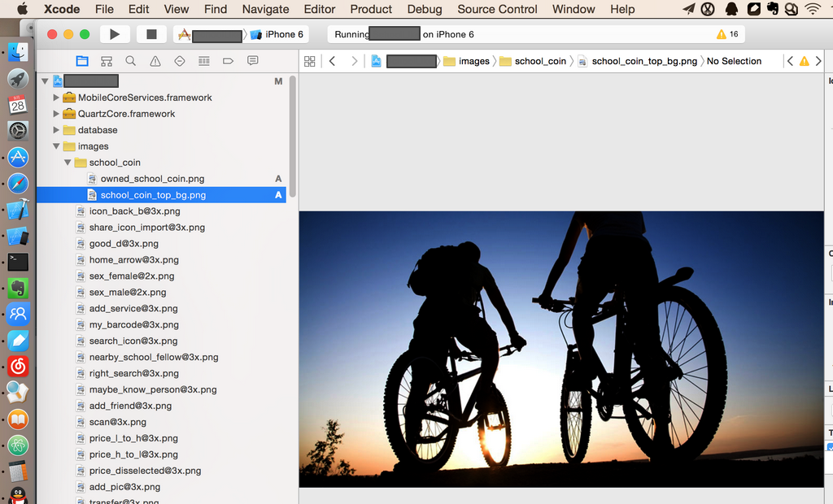Select owned_school_coin.png in the navigator
This screenshot has width=833, height=504.
tap(152, 179)
